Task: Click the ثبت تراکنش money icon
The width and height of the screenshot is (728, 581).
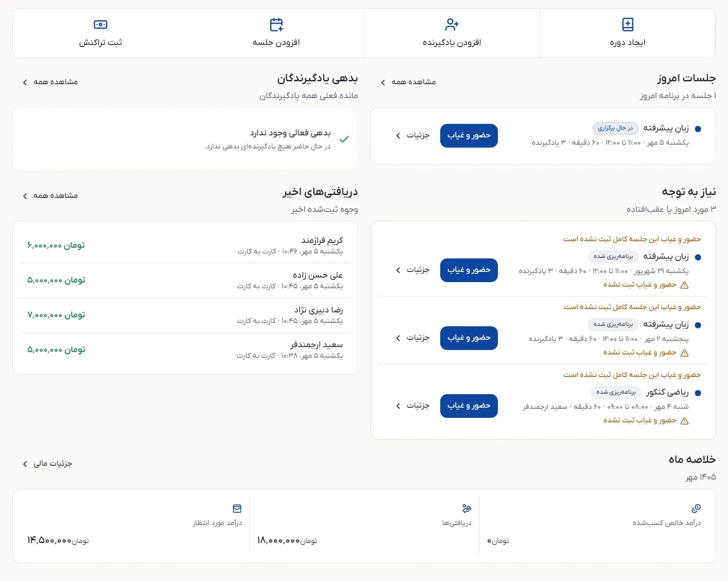Action: (101, 25)
